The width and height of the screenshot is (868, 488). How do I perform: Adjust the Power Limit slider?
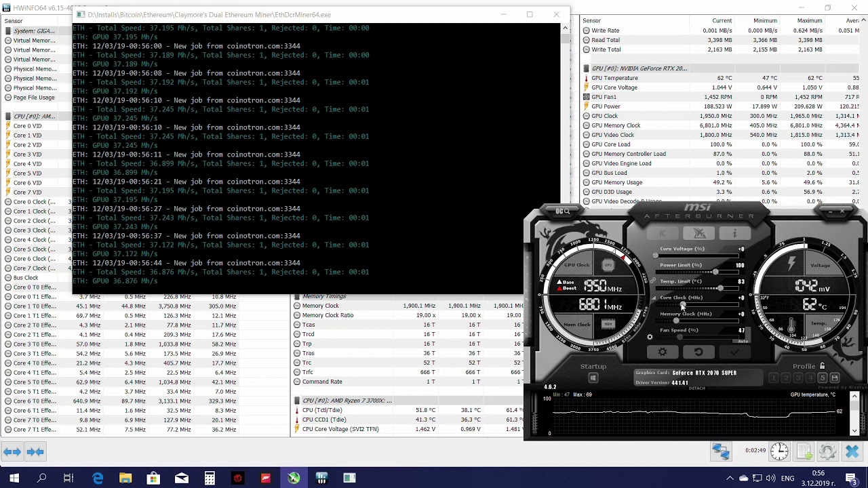click(698, 272)
